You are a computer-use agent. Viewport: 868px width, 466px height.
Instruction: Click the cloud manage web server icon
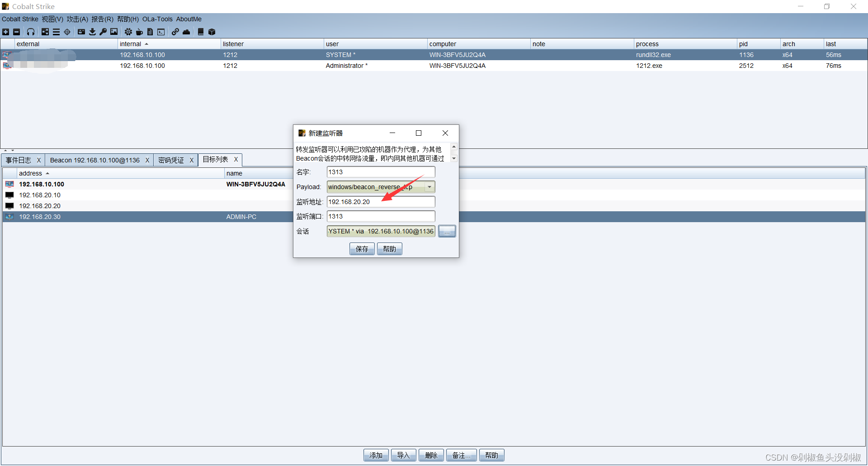[186, 32]
